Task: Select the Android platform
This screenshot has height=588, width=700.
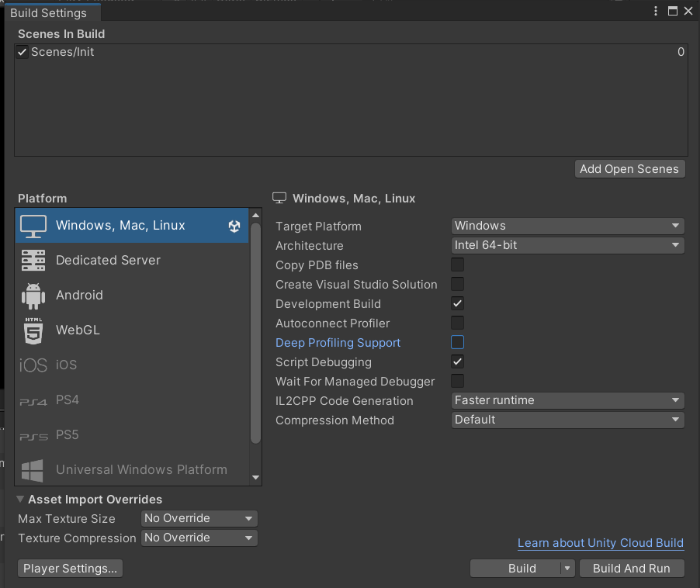Action: 132,296
